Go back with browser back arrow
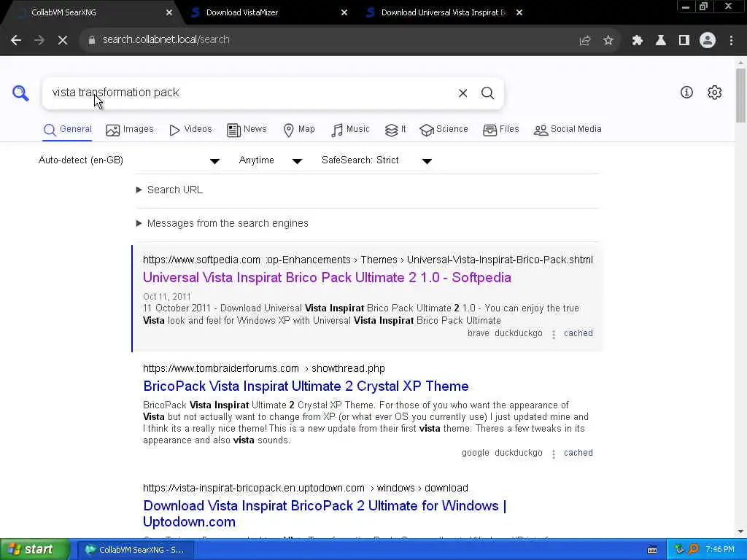Viewport: 747px width, 560px height. [16, 40]
